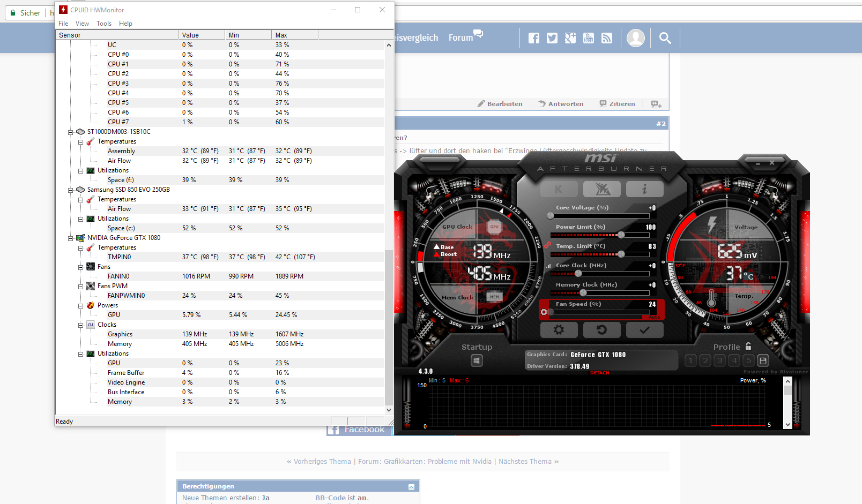Viewport: 862px width, 504px height.
Task: Click the Core Voltage slider handle
Action: (x=551, y=216)
